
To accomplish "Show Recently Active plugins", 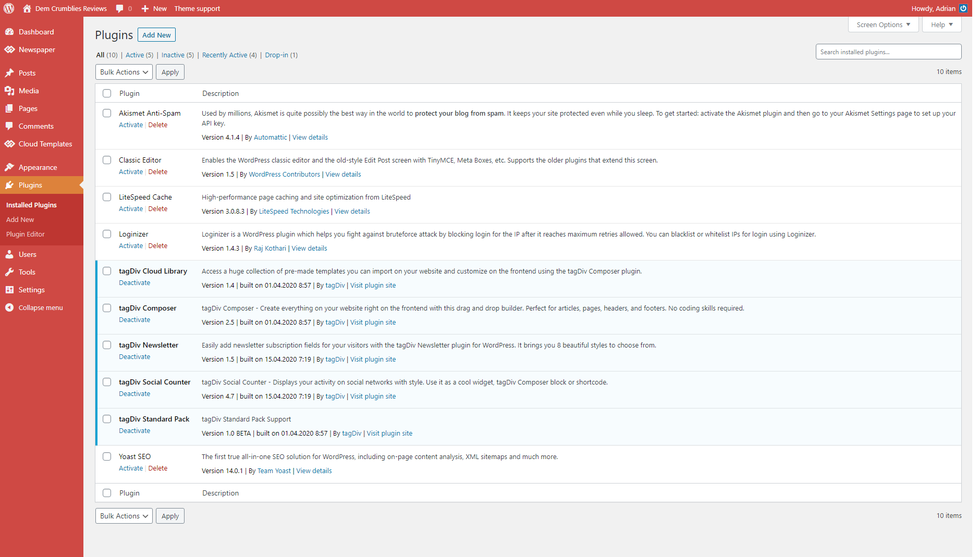I will pyautogui.click(x=229, y=55).
